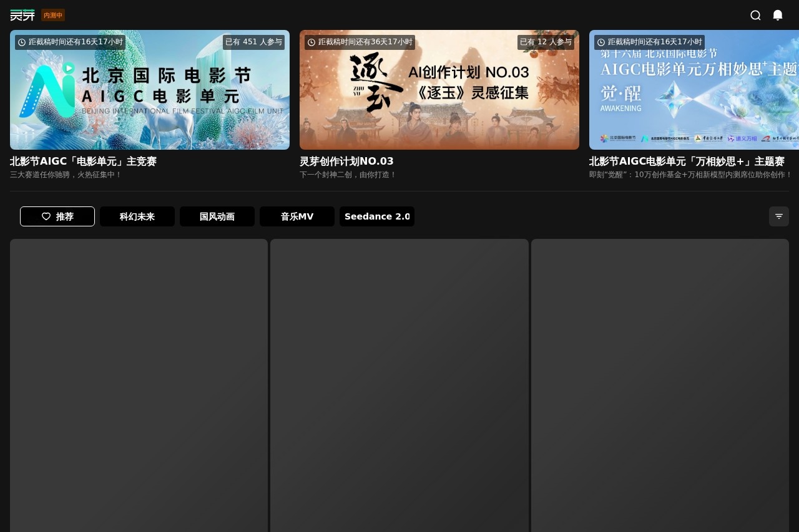Open notifications bell icon
The width and height of the screenshot is (799, 532).
tap(778, 15)
